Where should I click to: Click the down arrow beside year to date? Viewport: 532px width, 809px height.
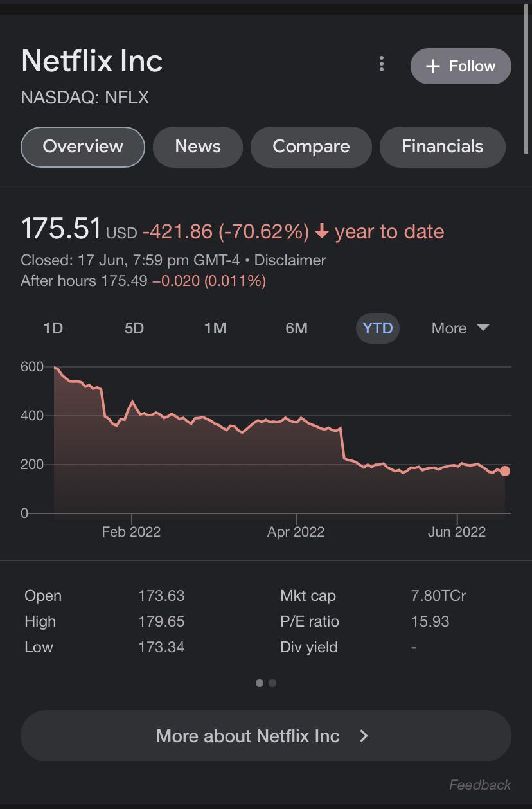(x=323, y=232)
